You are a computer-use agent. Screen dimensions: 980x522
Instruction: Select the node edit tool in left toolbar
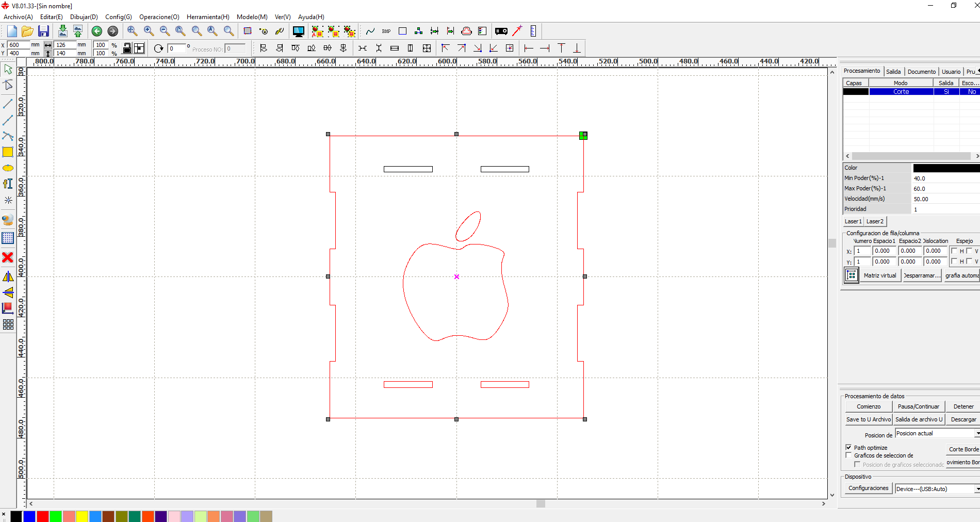pyautogui.click(x=8, y=85)
